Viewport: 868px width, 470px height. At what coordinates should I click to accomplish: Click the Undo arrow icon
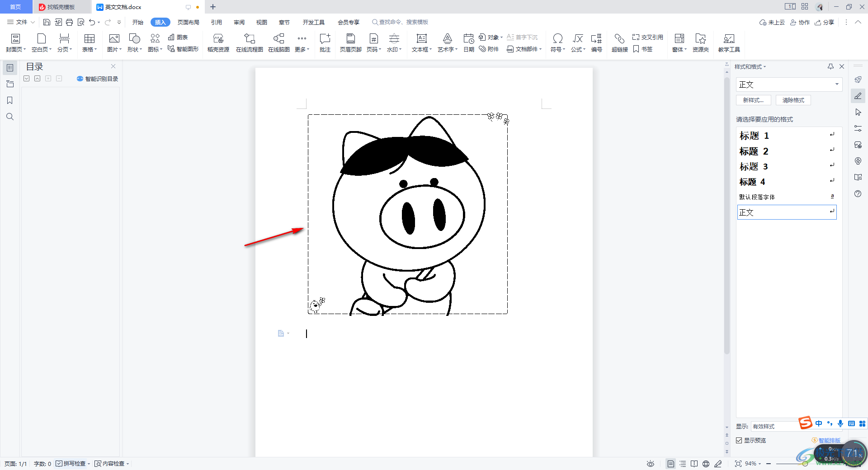[92, 22]
